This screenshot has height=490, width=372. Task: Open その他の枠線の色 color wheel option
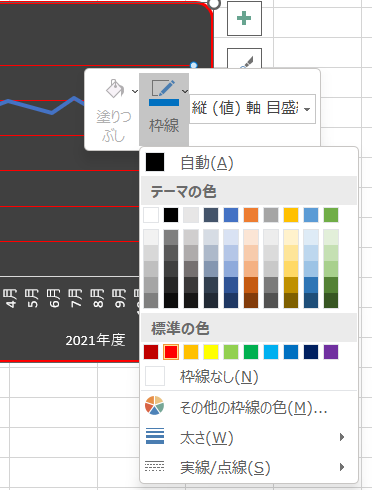pos(155,406)
